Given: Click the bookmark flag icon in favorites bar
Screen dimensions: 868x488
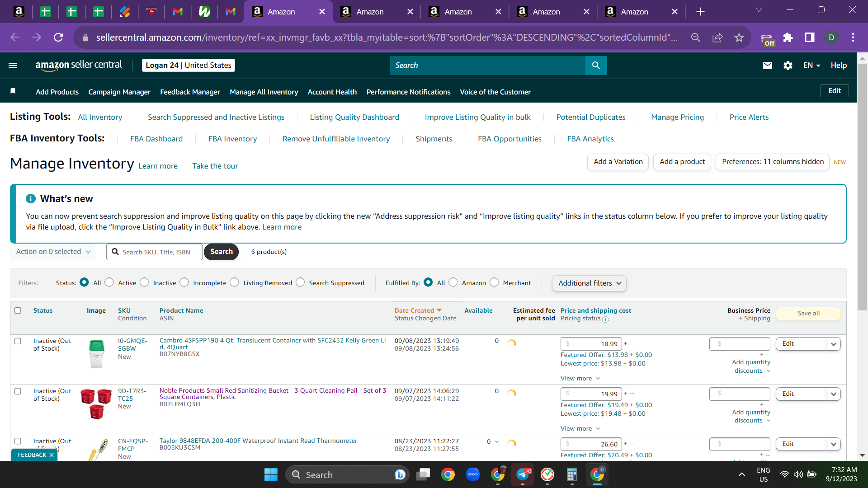Looking at the screenshot, I should coord(13,91).
